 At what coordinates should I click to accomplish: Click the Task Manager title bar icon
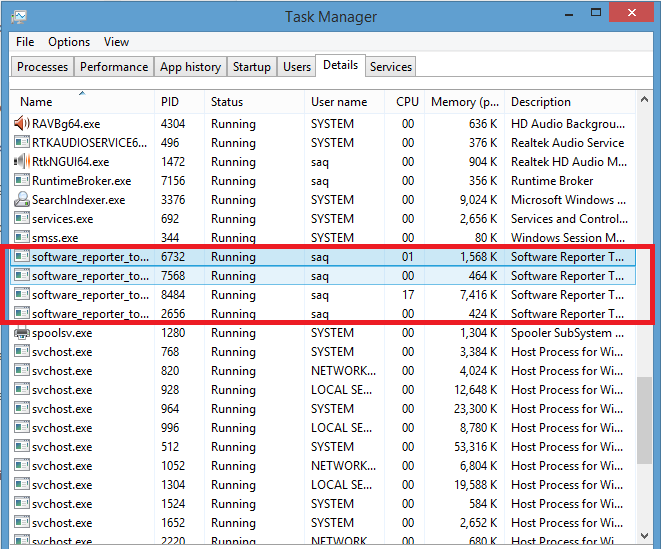tap(21, 16)
